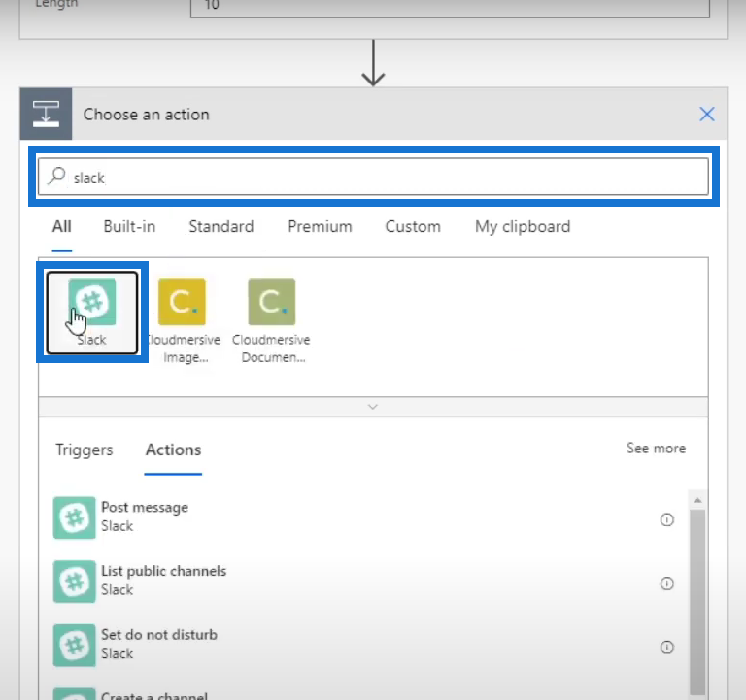Choose the Post message Slack action

pyautogui.click(x=364, y=517)
